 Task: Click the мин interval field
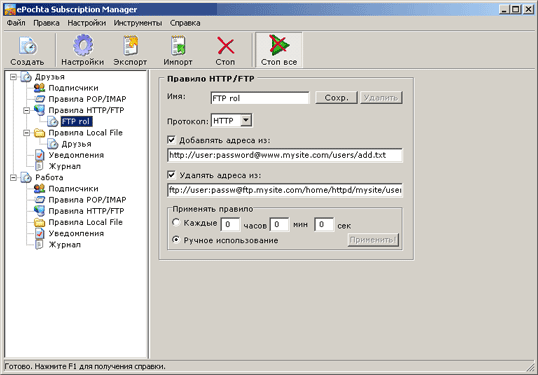279,225
